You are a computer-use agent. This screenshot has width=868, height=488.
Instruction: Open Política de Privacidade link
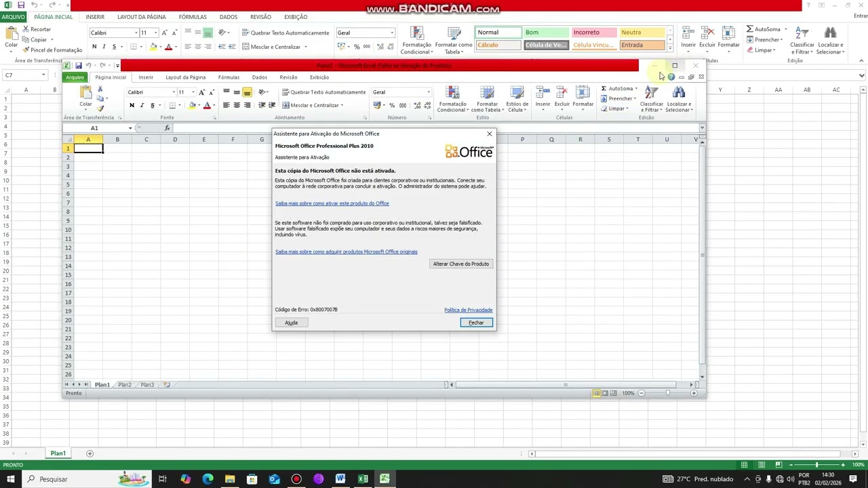(x=468, y=310)
